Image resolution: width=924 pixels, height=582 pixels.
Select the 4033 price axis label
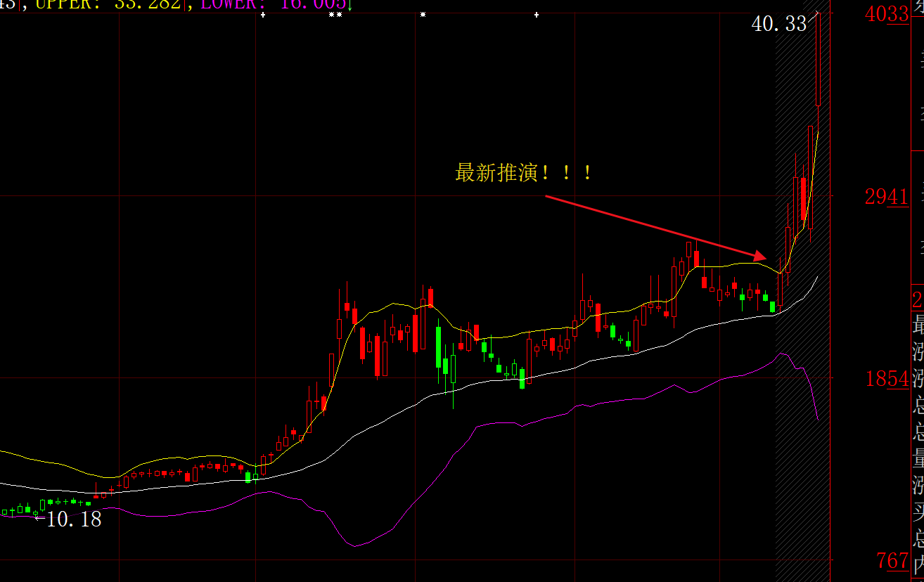pos(887,14)
